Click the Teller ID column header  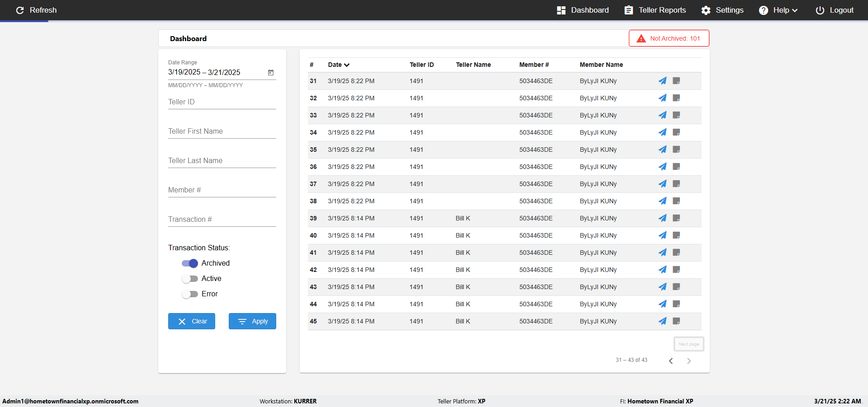[421, 65]
